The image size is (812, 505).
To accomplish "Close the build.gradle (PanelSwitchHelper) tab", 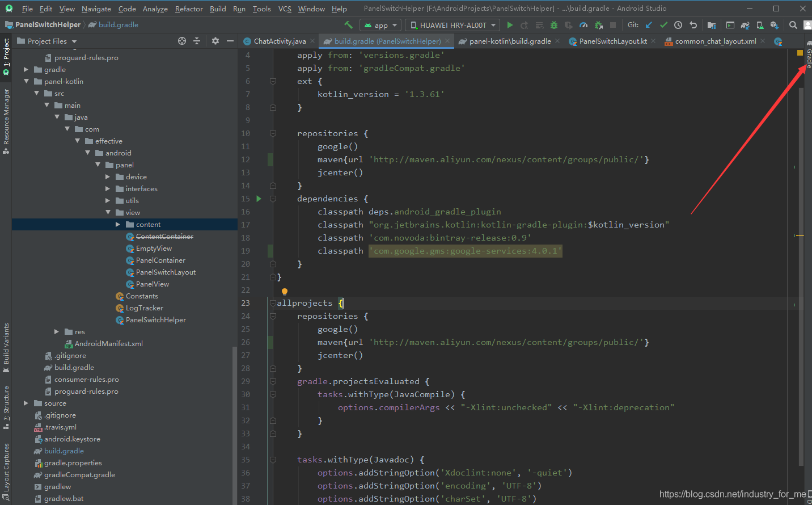I will (447, 41).
